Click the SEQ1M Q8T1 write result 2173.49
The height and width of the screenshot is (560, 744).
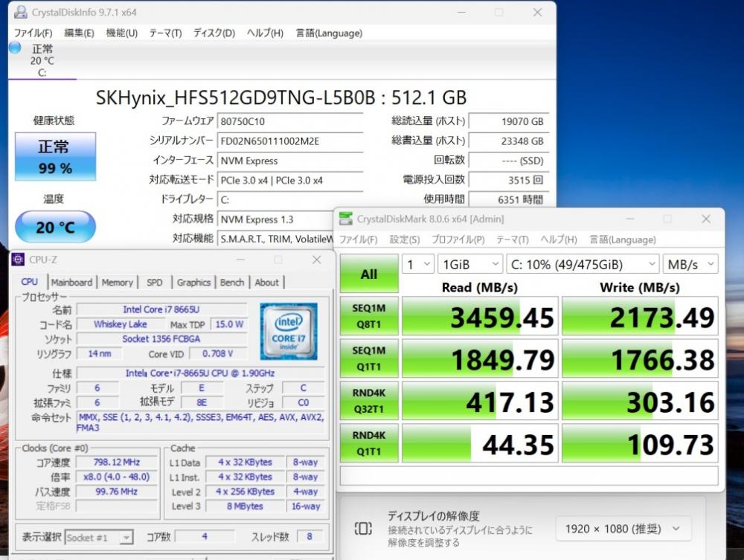[640, 316]
